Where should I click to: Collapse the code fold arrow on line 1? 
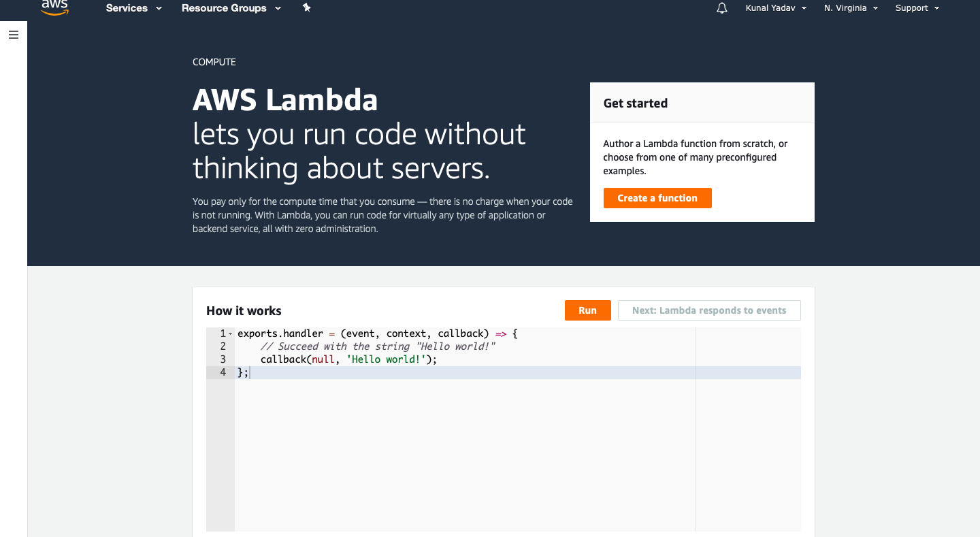231,334
